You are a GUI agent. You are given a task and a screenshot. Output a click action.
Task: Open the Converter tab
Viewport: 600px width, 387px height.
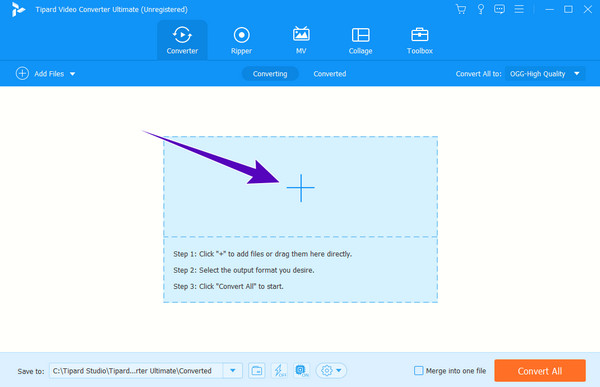(182, 40)
